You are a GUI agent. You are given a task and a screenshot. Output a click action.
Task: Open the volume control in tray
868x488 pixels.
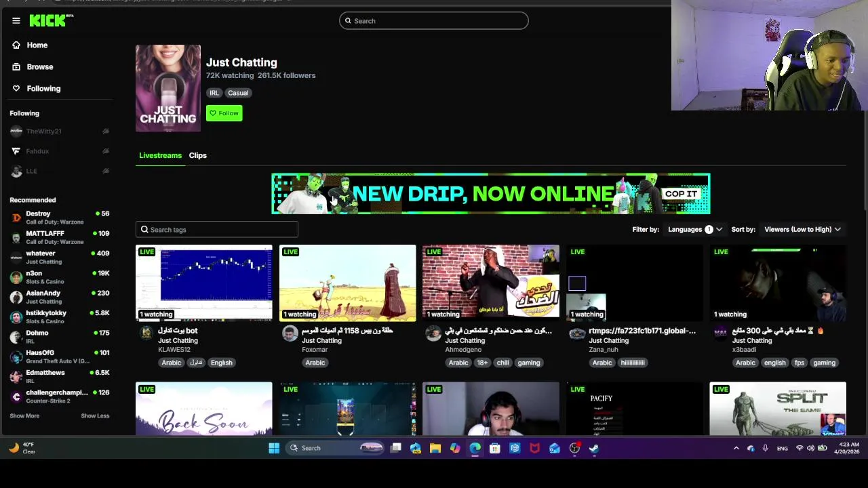pyautogui.click(x=811, y=448)
